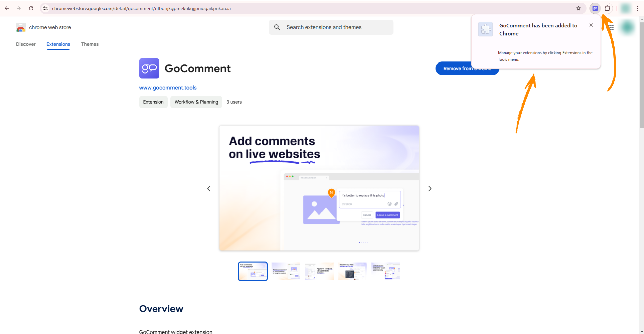Click the browser back arrow
This screenshot has height=334, width=644.
[x=7, y=8]
